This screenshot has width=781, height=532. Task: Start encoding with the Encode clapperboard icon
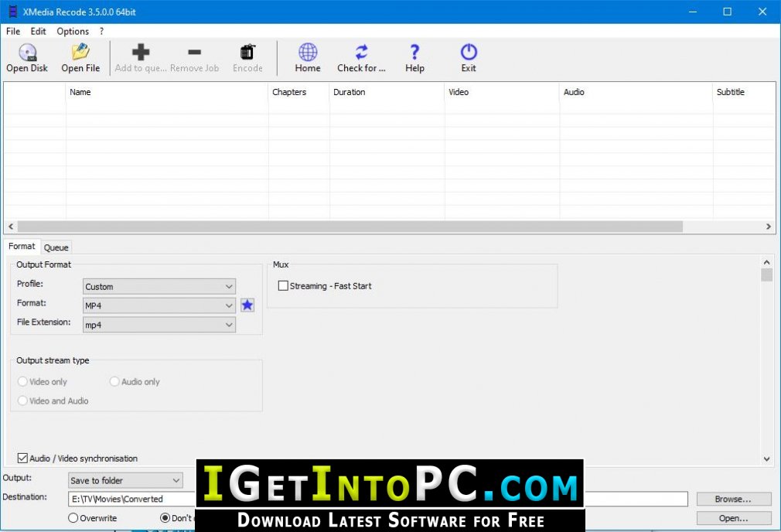[x=247, y=52]
